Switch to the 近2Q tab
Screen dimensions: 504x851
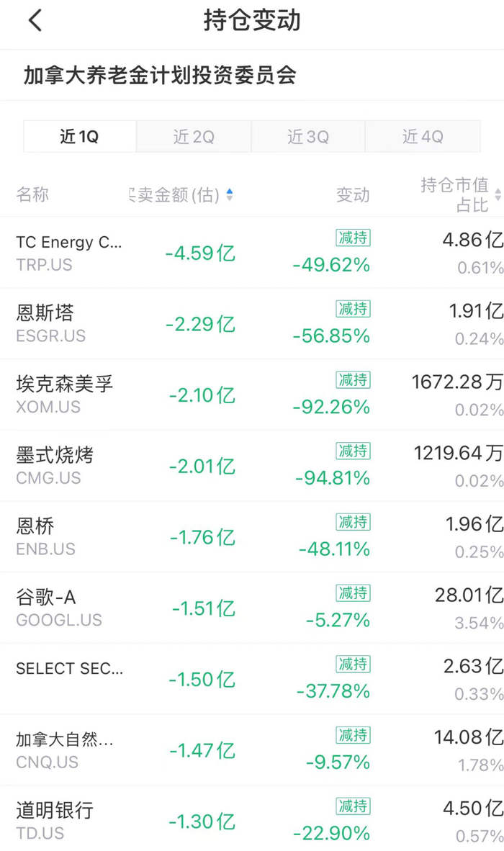click(194, 137)
